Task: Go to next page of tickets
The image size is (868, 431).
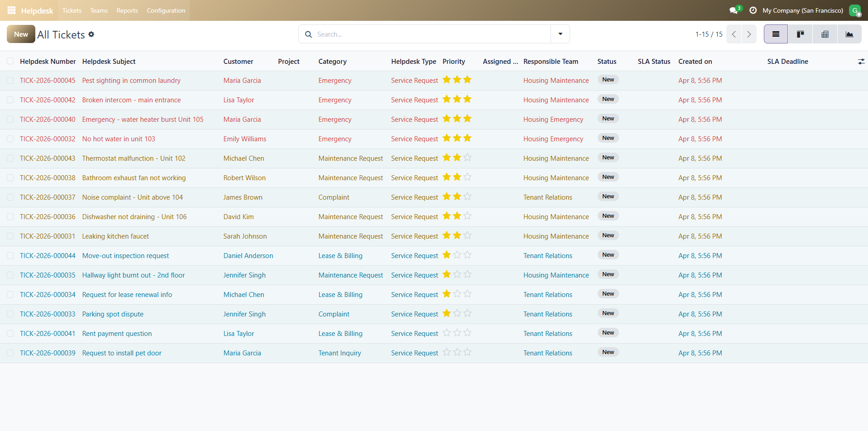Action: click(749, 34)
